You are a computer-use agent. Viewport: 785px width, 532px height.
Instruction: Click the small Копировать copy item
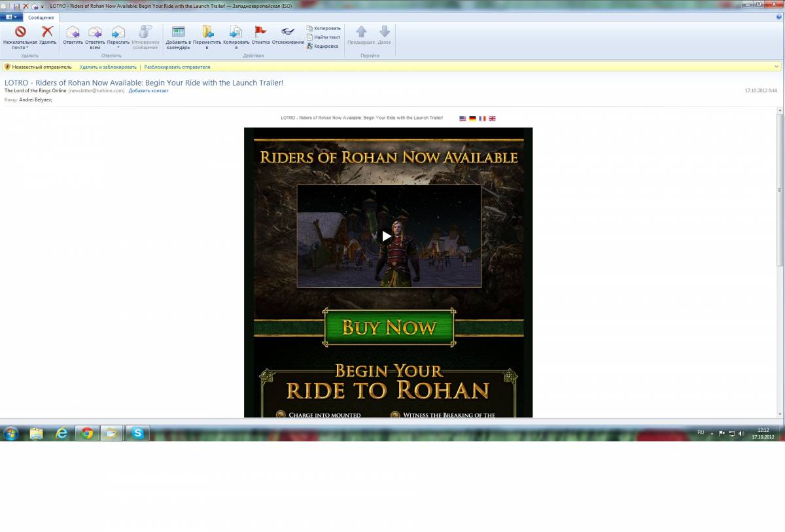coord(323,28)
